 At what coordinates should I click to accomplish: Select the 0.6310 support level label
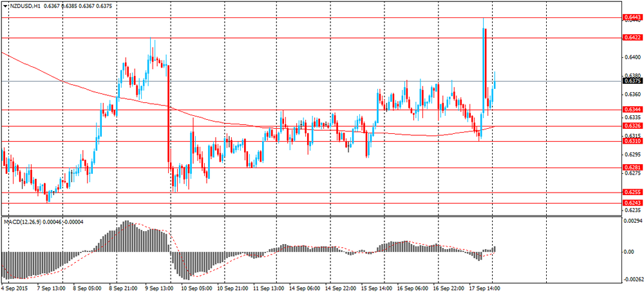[632, 141]
